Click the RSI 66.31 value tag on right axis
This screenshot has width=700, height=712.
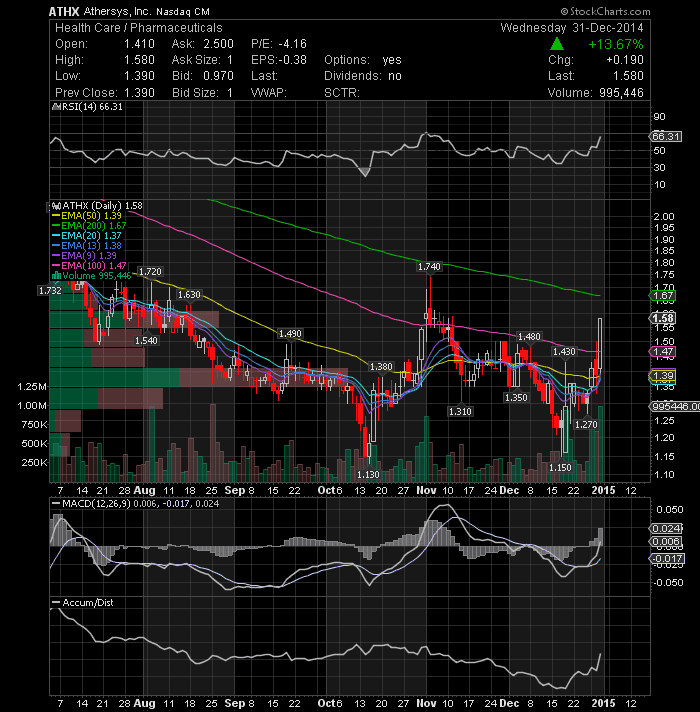click(x=665, y=136)
